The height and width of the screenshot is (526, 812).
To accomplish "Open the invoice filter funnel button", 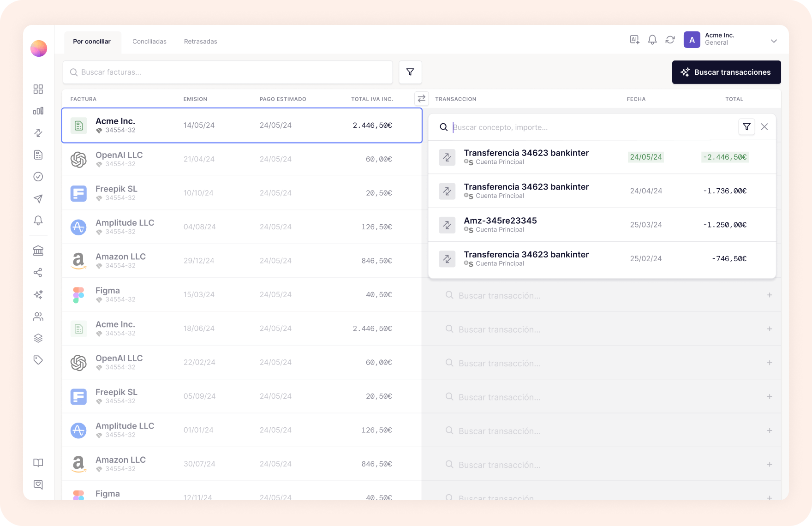I will 410,72.
